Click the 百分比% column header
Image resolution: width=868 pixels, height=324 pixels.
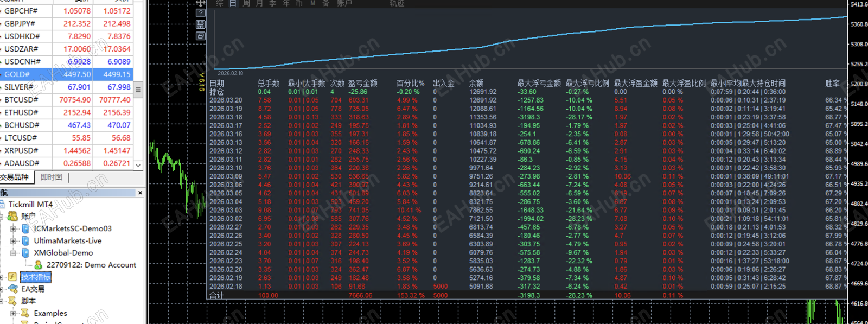pos(410,83)
